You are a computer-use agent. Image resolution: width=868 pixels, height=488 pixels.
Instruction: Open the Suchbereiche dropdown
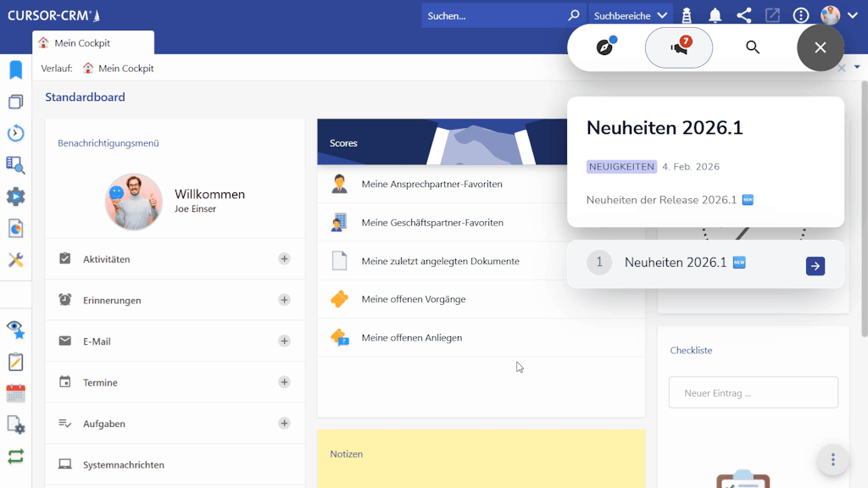click(x=632, y=15)
